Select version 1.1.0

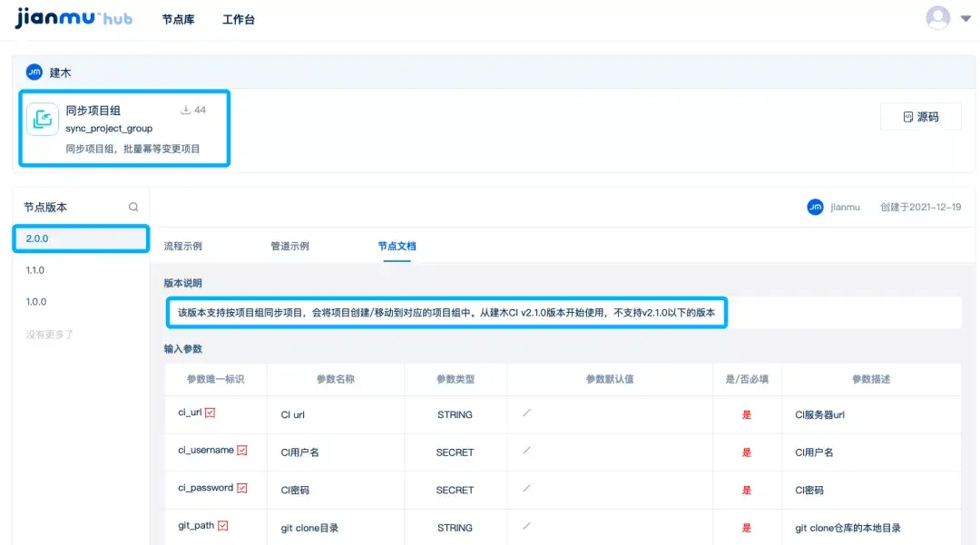[35, 270]
